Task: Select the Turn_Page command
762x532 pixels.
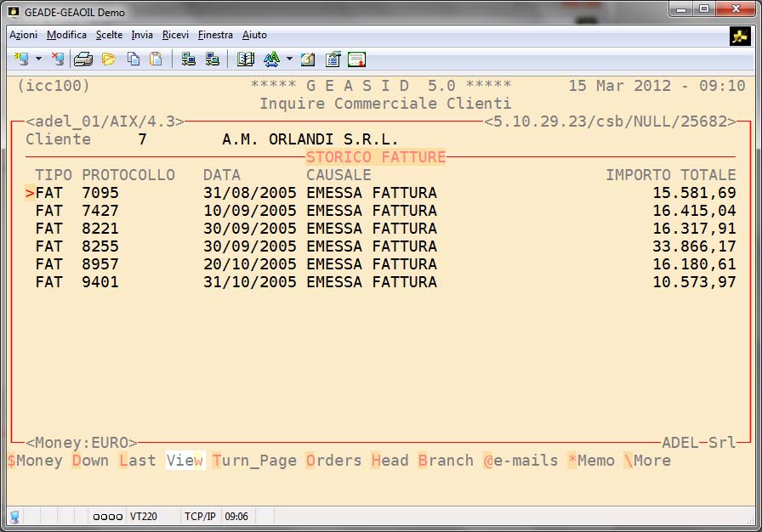Action: [x=254, y=461]
